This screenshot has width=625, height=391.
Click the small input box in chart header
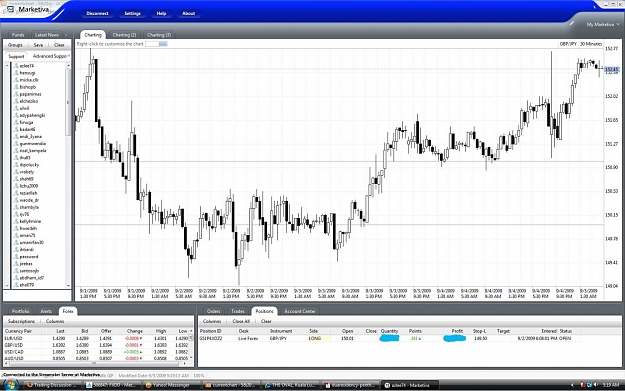[x=156, y=44]
